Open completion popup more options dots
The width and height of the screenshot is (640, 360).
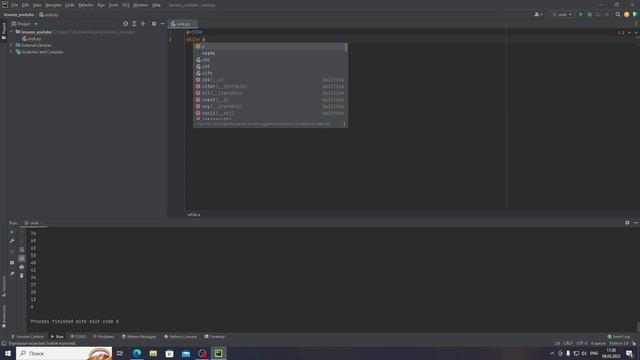pyautogui.click(x=344, y=124)
